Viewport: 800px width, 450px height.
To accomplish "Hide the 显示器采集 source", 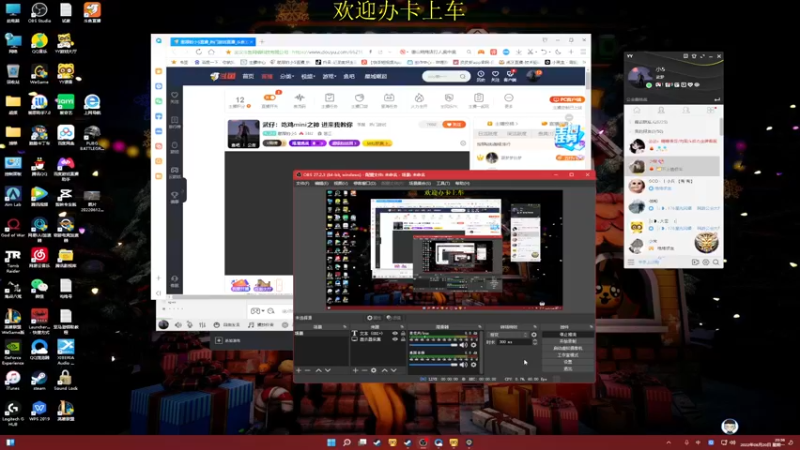I will click(394, 339).
